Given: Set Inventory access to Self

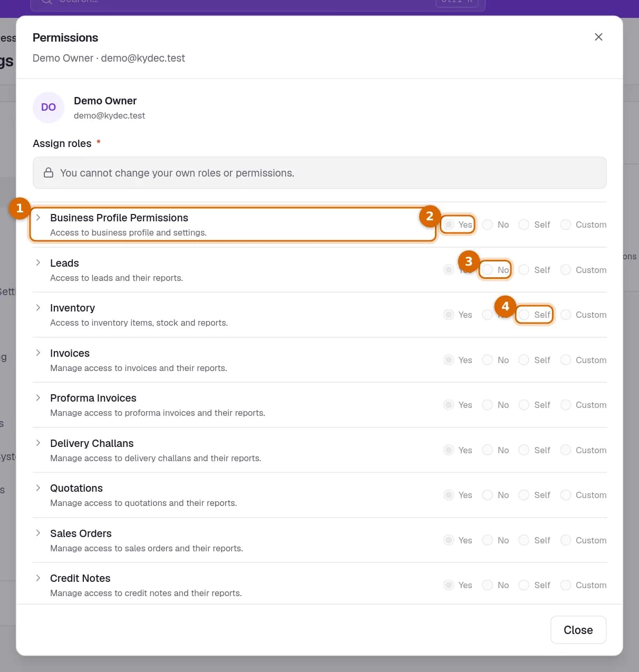Looking at the screenshot, I should pos(524,315).
